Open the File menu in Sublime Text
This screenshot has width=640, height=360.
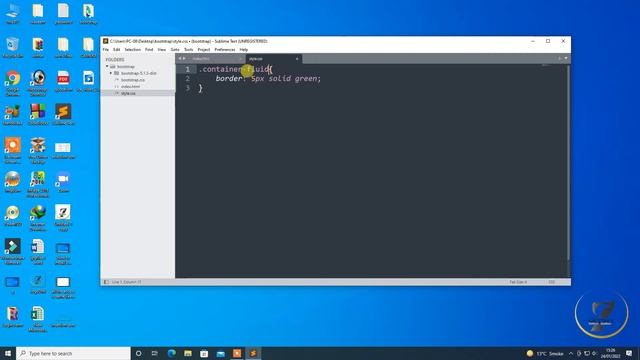[106, 49]
